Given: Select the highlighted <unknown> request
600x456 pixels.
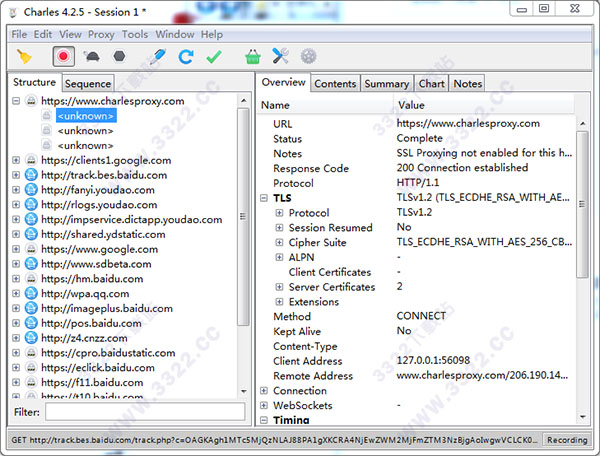Looking at the screenshot, I should point(86,116).
